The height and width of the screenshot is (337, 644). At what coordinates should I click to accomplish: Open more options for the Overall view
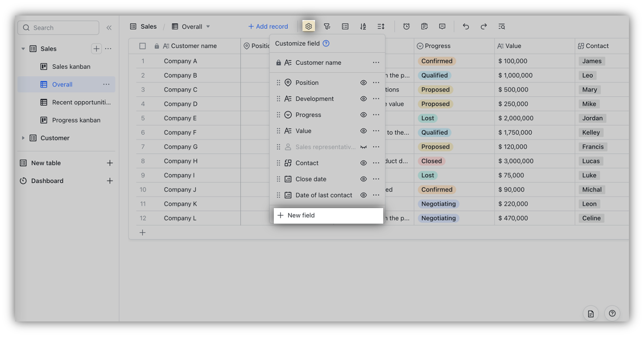[106, 84]
